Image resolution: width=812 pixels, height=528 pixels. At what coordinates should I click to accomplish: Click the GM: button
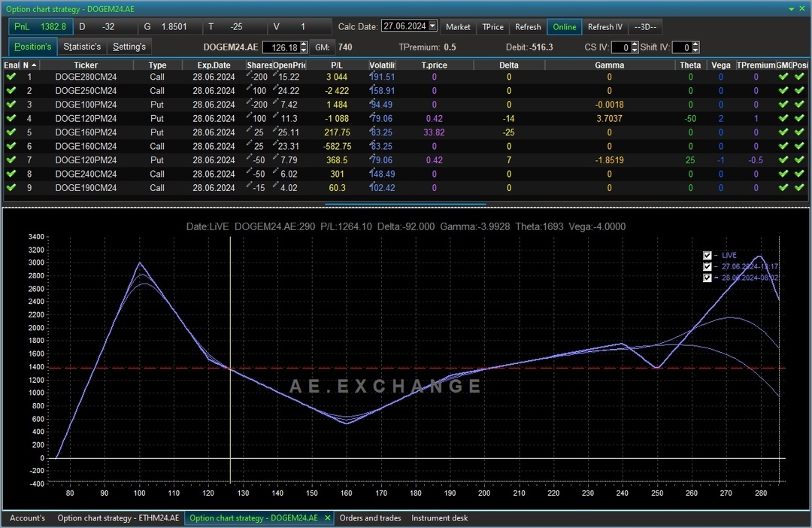click(322, 47)
